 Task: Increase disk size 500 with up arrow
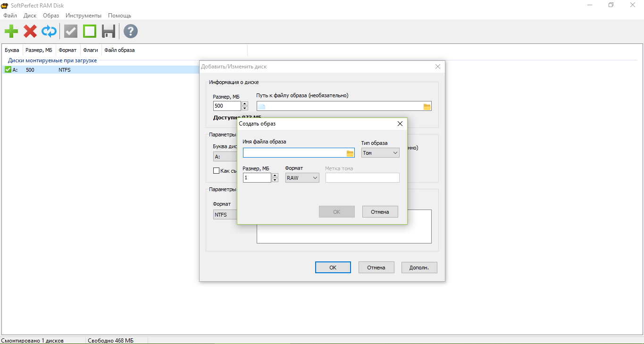point(245,104)
